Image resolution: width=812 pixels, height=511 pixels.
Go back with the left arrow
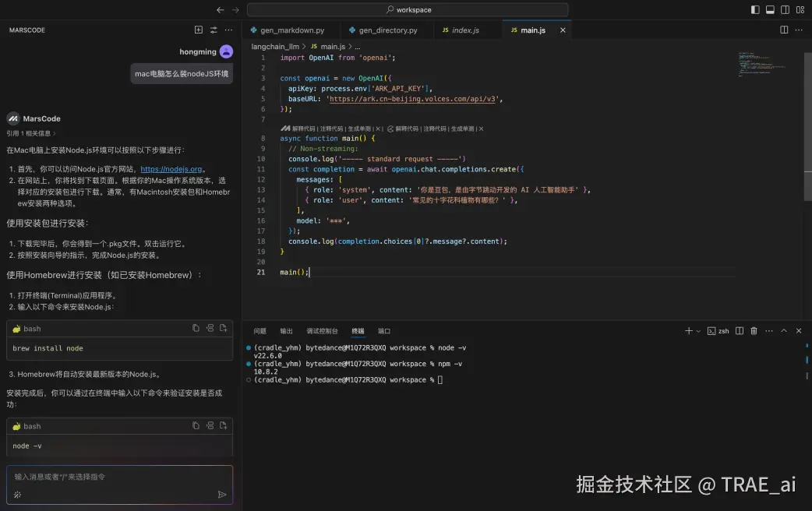220,10
